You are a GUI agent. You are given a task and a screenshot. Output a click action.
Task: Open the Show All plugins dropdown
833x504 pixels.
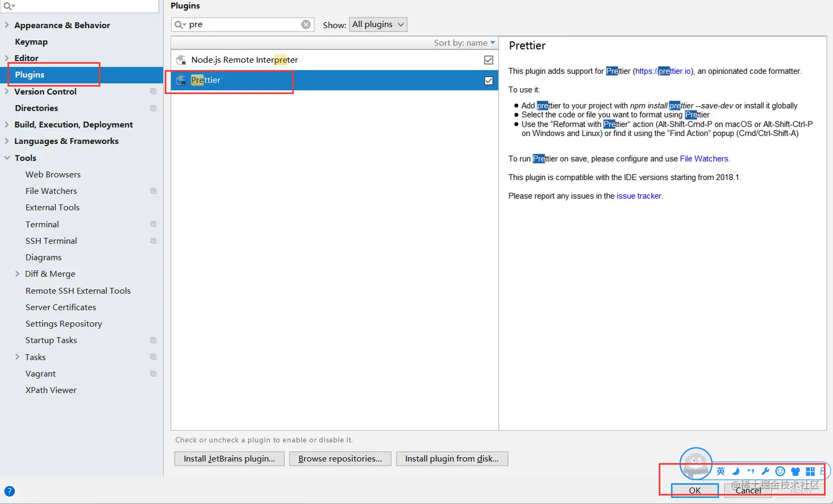(x=378, y=24)
